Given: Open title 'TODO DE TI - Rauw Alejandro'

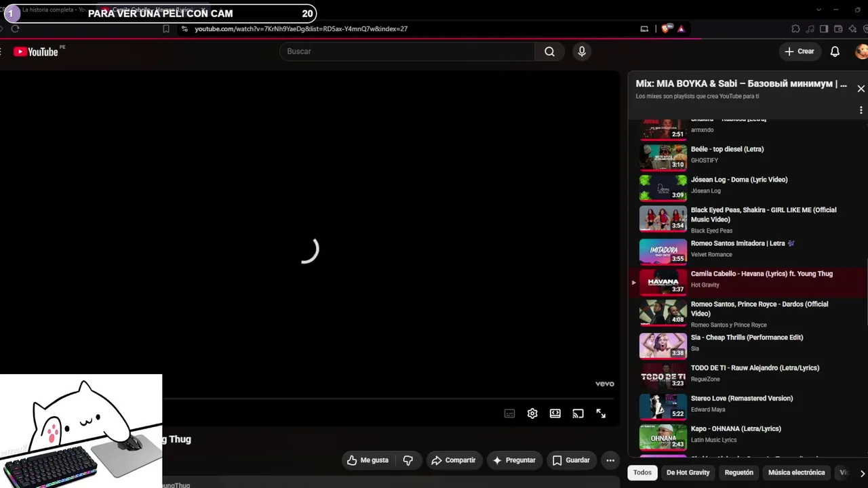Looking at the screenshot, I should click(755, 368).
